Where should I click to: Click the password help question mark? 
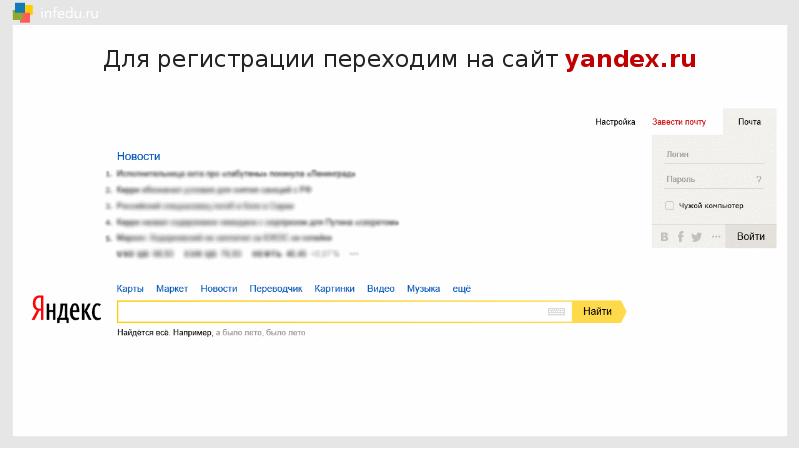click(x=759, y=180)
